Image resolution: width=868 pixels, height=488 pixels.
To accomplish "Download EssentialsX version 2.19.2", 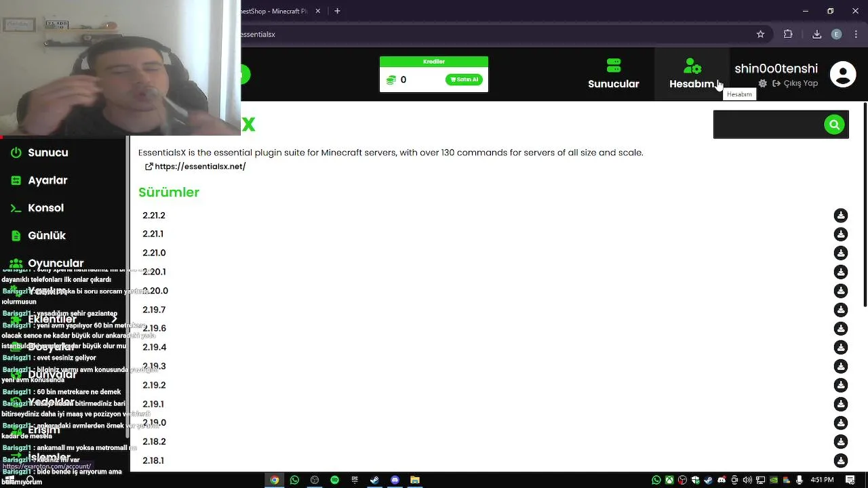I will coord(841,385).
